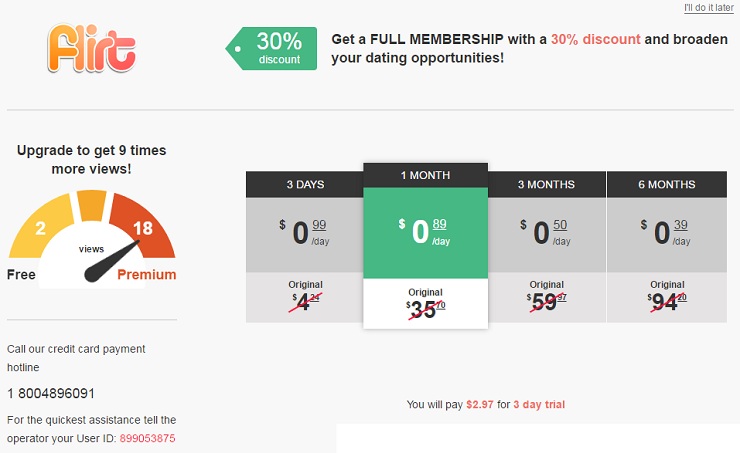Choose the green $0.89/day price box
Viewport: 740px width, 453px height.
coord(425,232)
